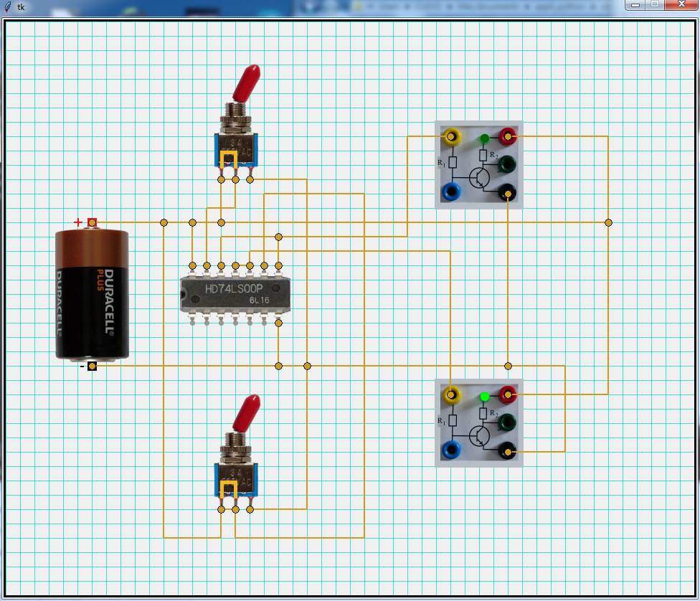The height and width of the screenshot is (601, 700).
Task: Click the unlit green LED on upper module
Action: click(485, 138)
